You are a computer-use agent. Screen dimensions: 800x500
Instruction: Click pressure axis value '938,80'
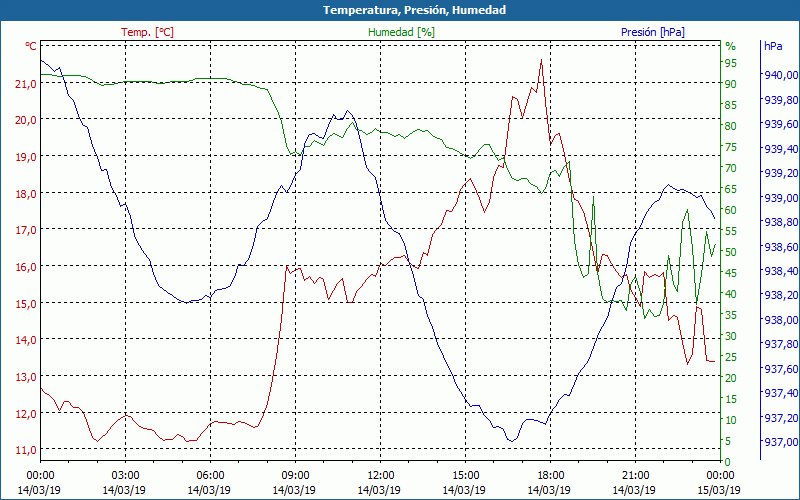780,222
